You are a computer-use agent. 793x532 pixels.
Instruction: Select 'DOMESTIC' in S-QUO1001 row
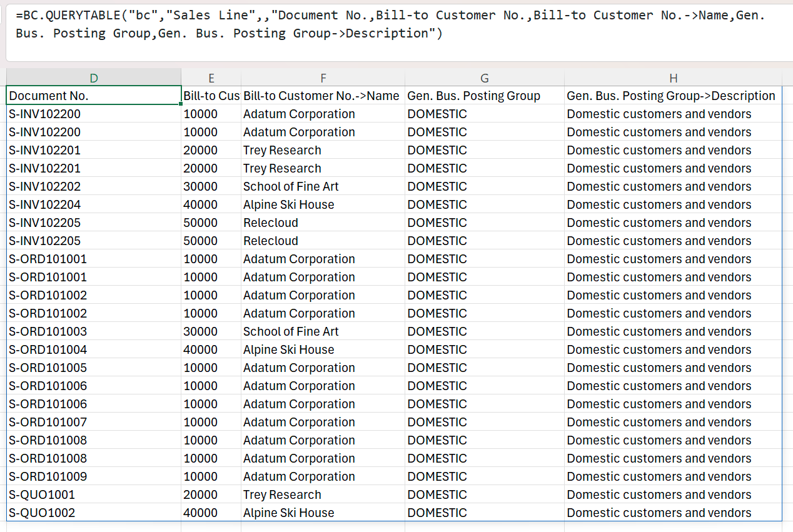(485, 494)
